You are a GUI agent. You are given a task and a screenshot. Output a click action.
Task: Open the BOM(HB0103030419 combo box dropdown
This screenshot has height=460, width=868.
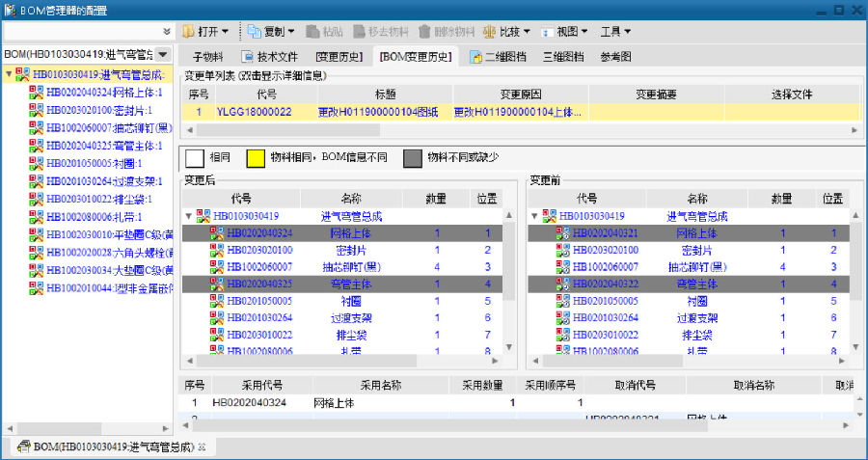point(162,54)
